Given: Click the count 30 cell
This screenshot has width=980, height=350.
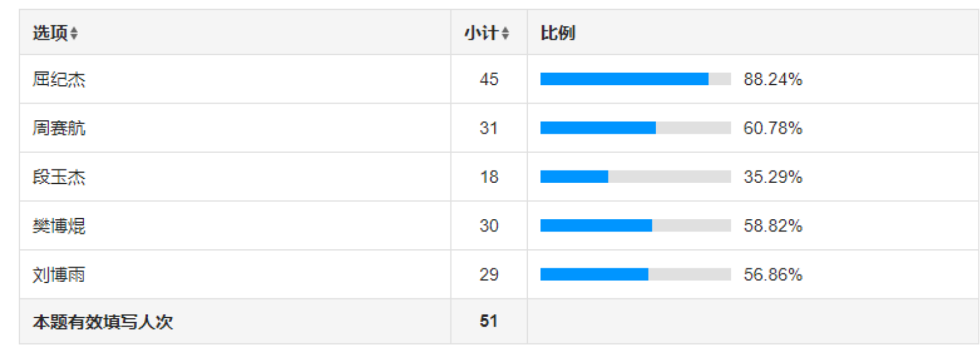Looking at the screenshot, I should [x=489, y=226].
